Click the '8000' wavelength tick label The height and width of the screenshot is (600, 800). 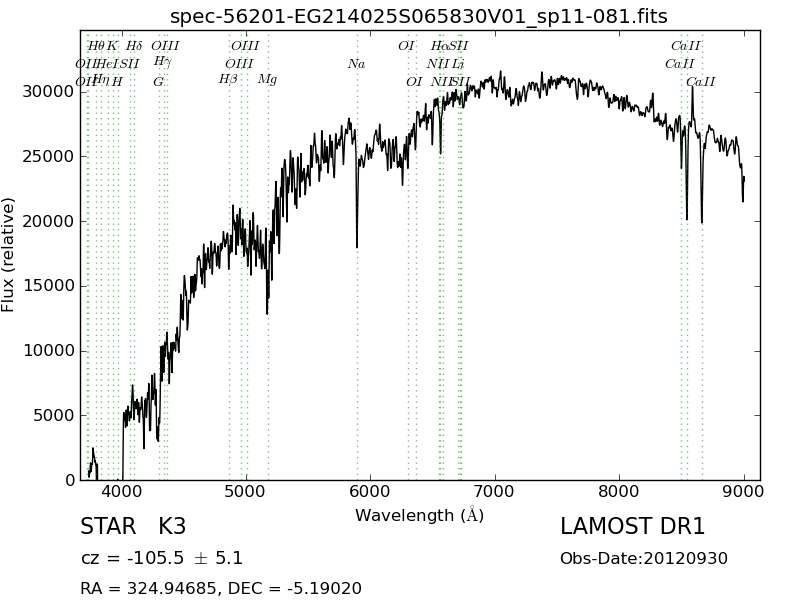pyautogui.click(x=619, y=492)
